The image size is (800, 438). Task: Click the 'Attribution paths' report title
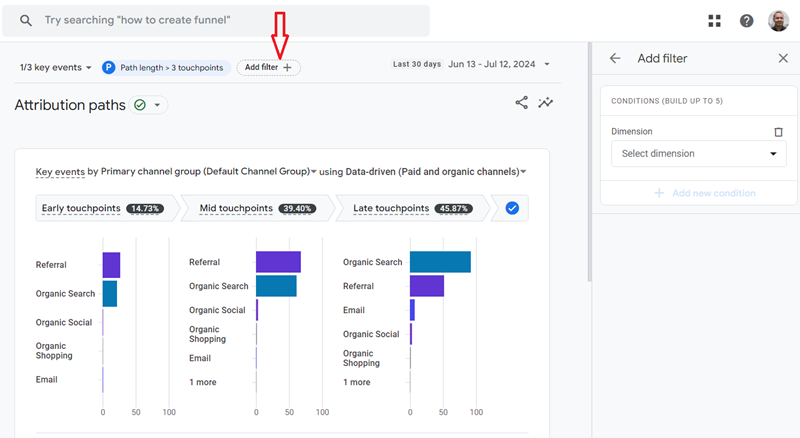click(70, 105)
